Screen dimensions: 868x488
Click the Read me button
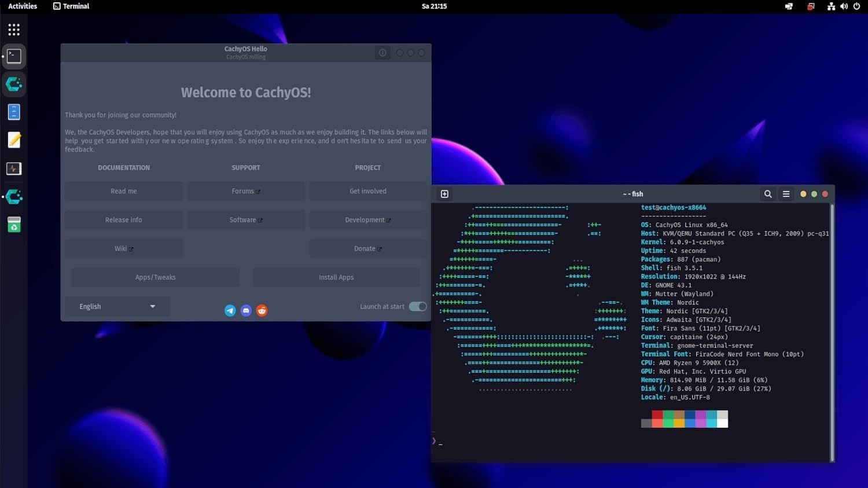[x=124, y=192]
